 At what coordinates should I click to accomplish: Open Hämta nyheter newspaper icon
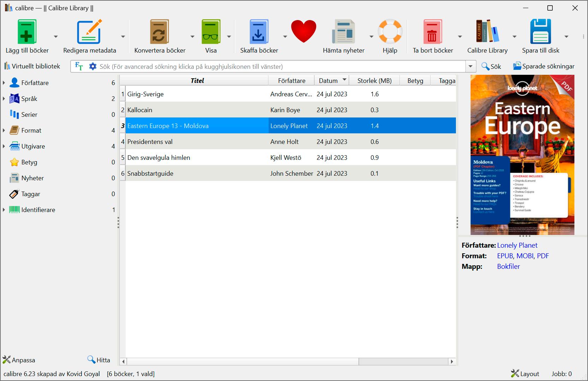click(344, 32)
